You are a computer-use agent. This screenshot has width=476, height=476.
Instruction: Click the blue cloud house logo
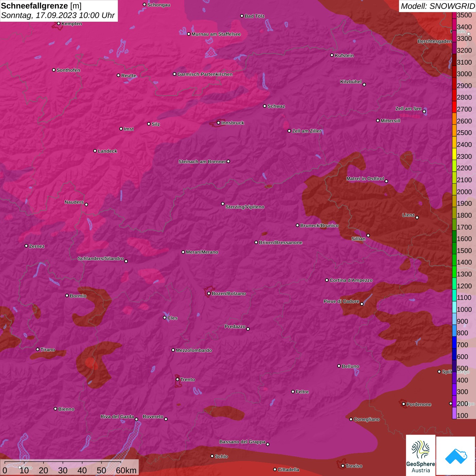coord(456,456)
